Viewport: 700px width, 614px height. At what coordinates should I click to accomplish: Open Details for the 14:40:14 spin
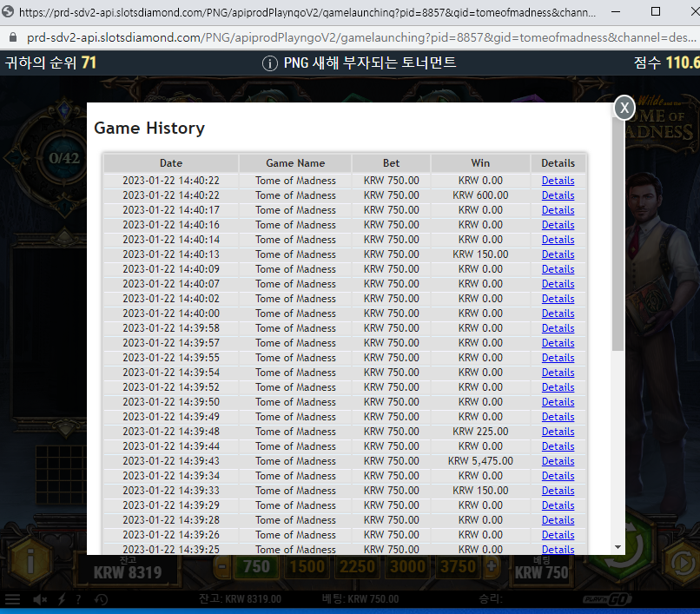click(558, 240)
